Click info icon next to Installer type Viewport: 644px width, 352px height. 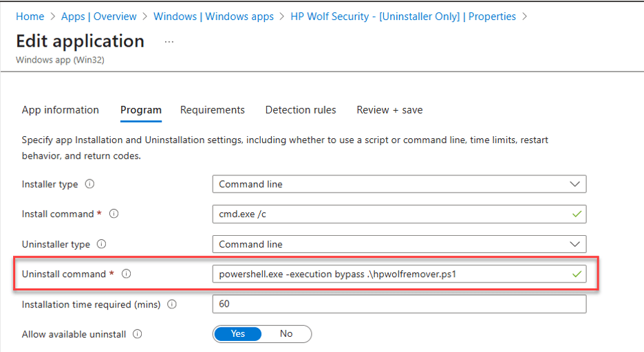(x=89, y=184)
